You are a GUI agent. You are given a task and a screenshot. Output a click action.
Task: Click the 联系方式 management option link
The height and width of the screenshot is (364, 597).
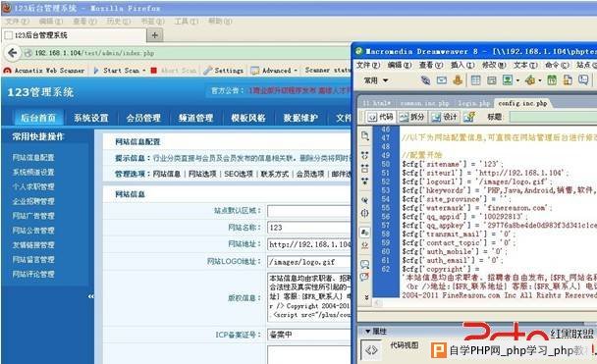(x=275, y=174)
